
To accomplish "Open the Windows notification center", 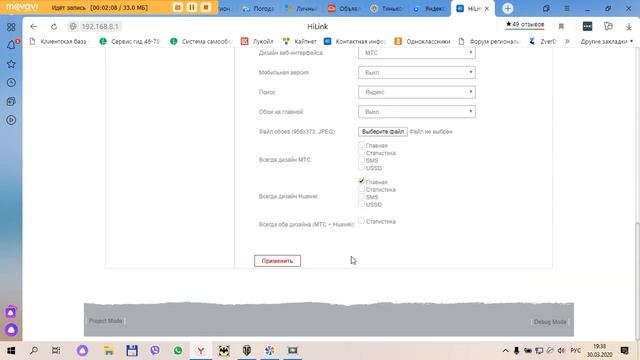I will [624, 351].
